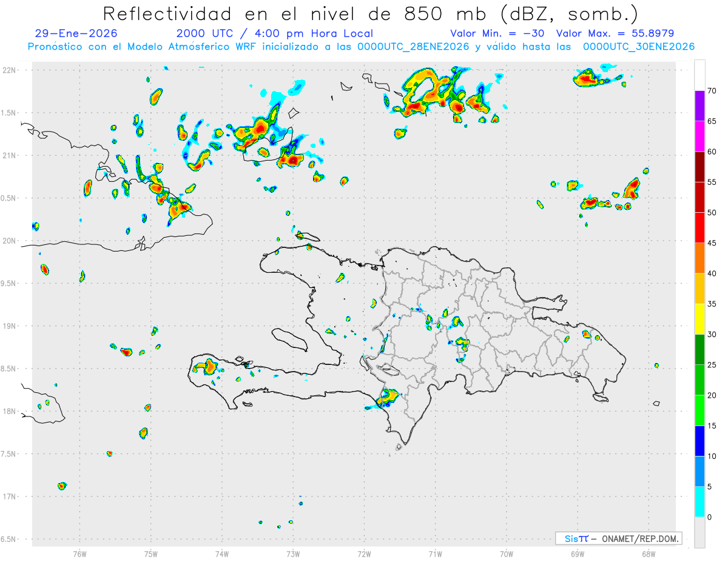Viewport: 728px width, 562px height.
Task: Click the longitude label '76W'
Action: coord(79,554)
